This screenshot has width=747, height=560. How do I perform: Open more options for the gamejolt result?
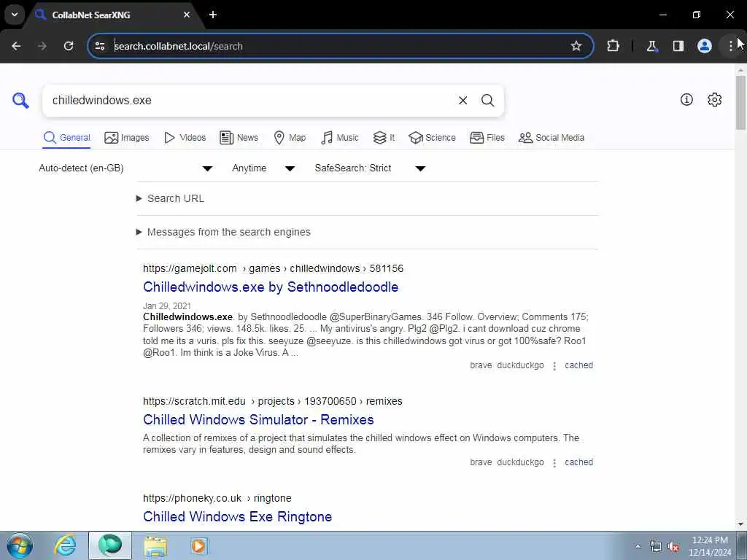[x=554, y=366]
